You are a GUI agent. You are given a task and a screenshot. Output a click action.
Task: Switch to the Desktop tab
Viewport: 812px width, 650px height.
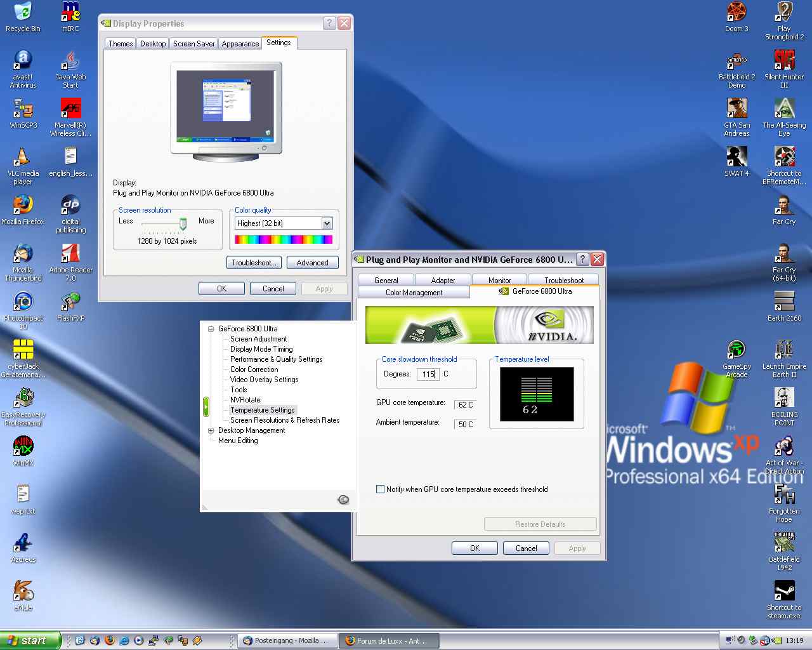click(x=153, y=44)
